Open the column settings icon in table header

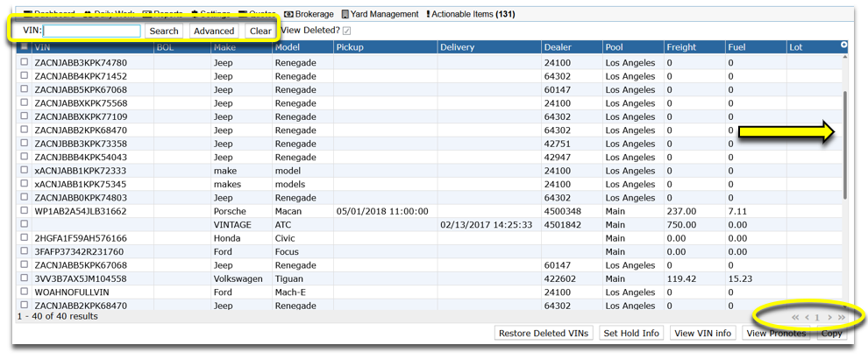pyautogui.click(x=844, y=45)
